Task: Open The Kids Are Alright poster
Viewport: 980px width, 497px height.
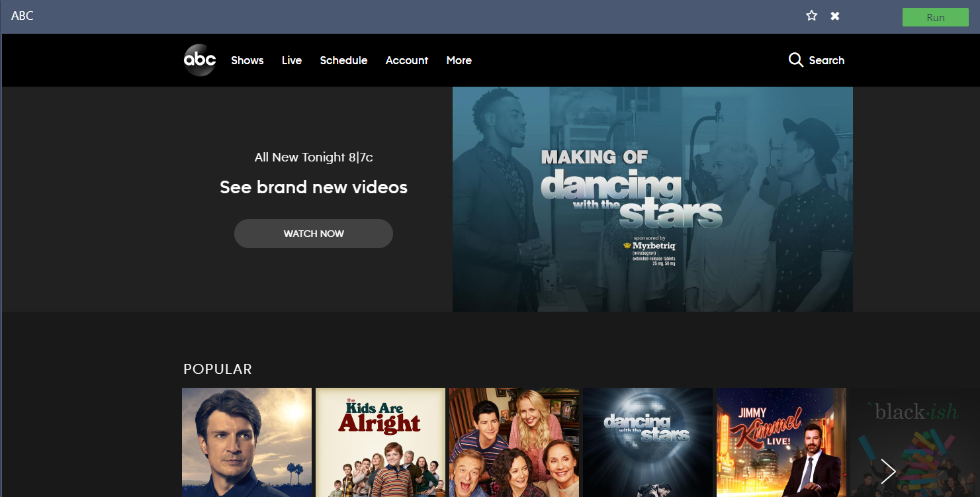Action: click(380, 442)
